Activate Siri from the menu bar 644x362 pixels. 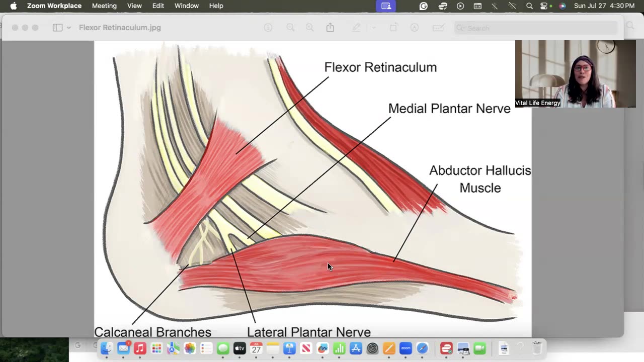(x=562, y=6)
